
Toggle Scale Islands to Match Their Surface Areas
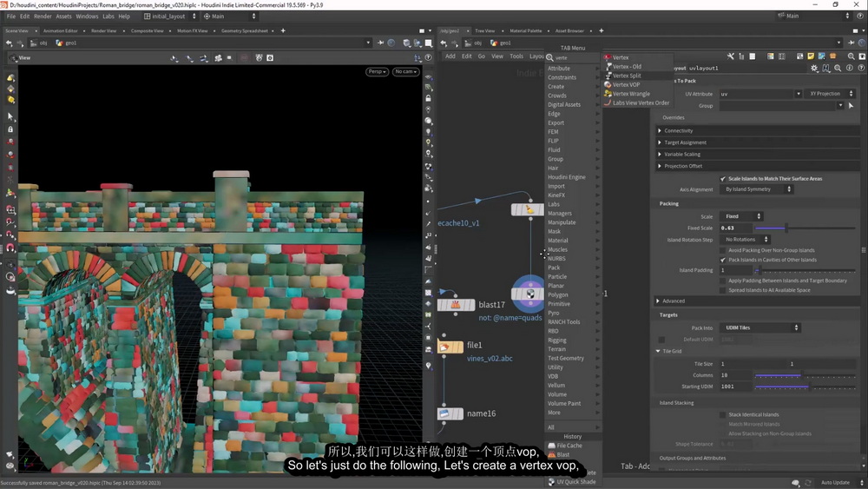tap(723, 179)
